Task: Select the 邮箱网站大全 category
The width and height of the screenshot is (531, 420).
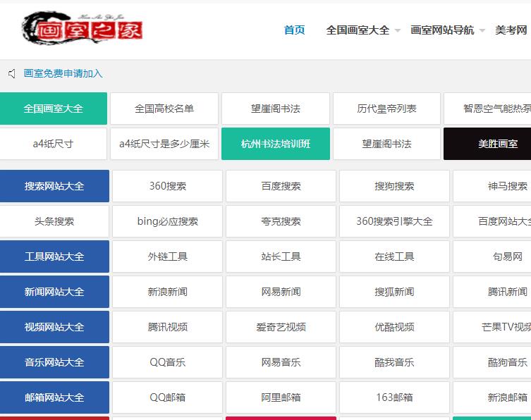Action: point(54,397)
